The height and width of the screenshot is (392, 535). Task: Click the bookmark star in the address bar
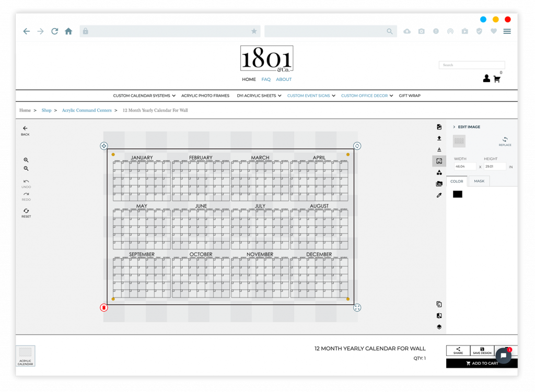pyautogui.click(x=254, y=31)
